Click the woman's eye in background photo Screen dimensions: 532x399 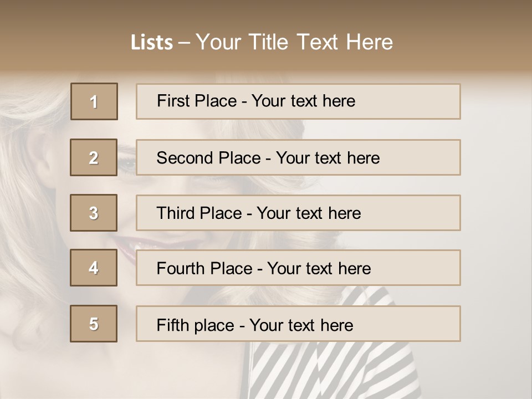click(127, 164)
